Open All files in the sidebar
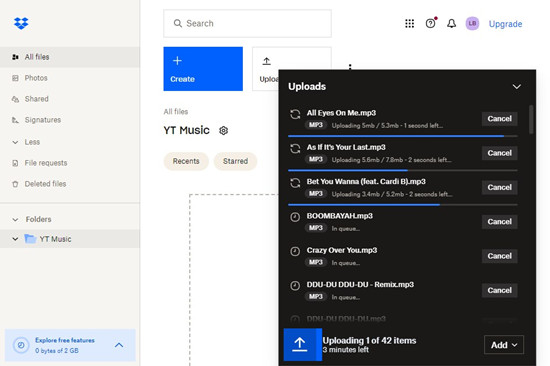This screenshot has height=366, width=550. (70, 57)
